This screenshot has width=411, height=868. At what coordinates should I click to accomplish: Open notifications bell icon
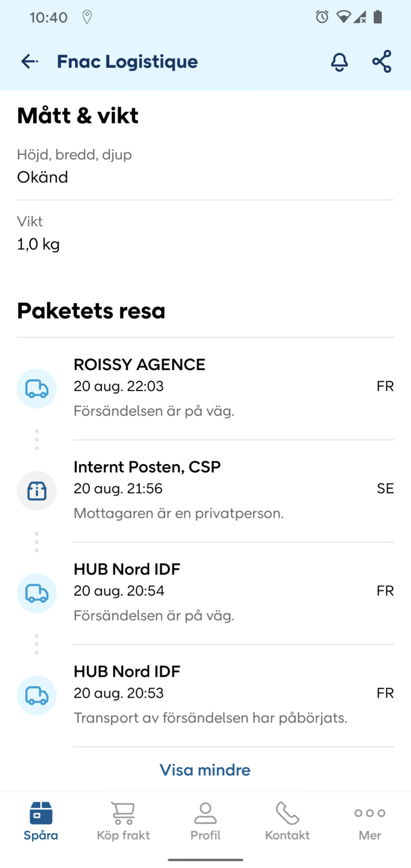(339, 62)
